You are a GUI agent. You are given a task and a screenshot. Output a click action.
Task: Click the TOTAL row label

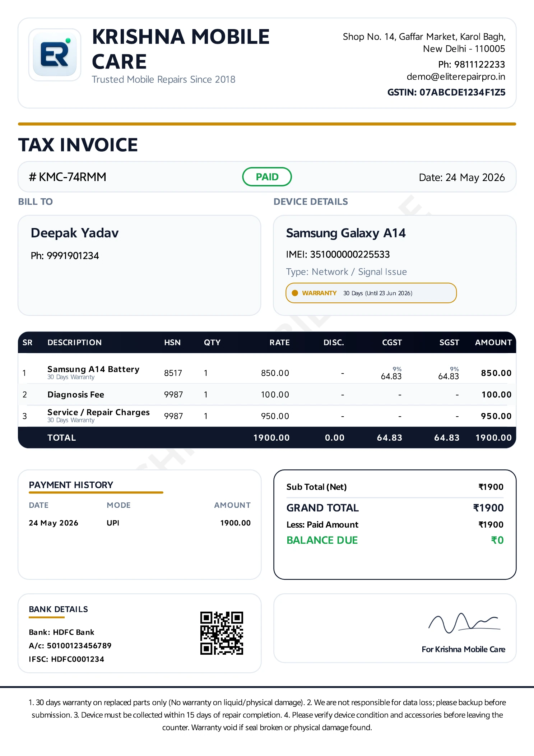(62, 438)
